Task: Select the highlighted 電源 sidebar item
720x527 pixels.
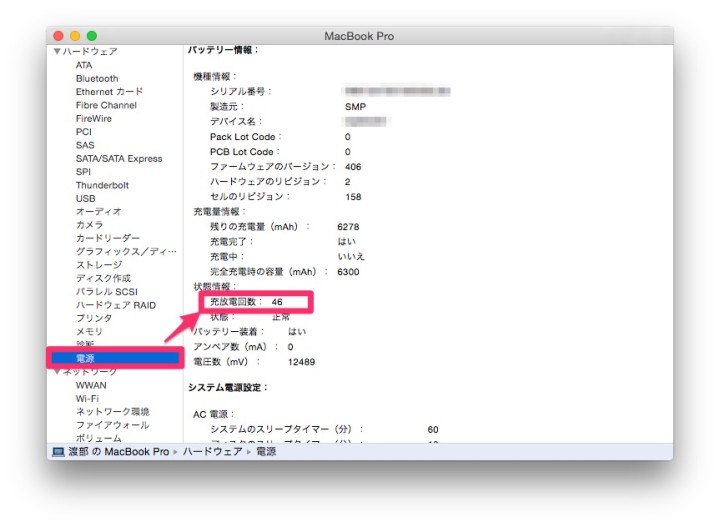Action: pos(115,358)
